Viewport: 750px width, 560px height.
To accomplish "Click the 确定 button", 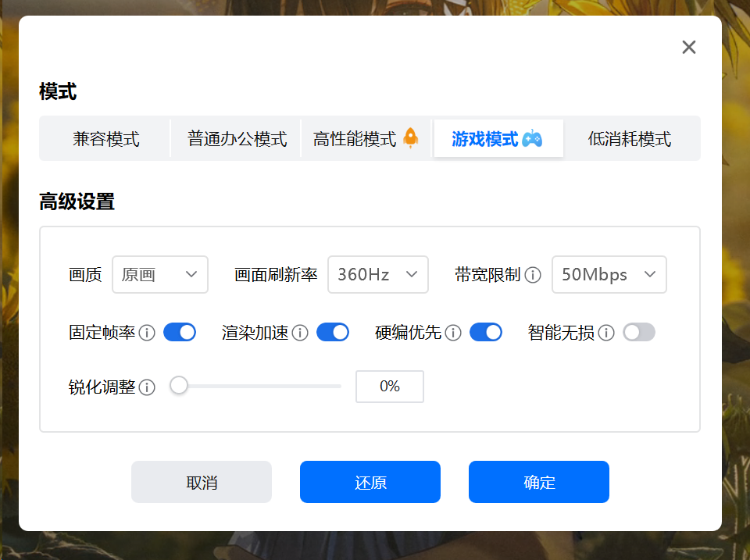I will pos(539,482).
